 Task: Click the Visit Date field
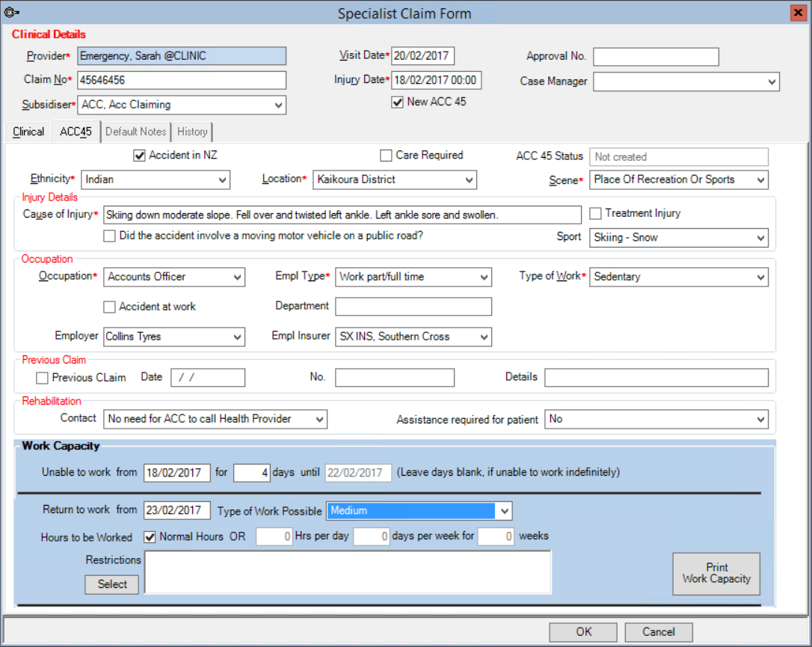pos(422,56)
